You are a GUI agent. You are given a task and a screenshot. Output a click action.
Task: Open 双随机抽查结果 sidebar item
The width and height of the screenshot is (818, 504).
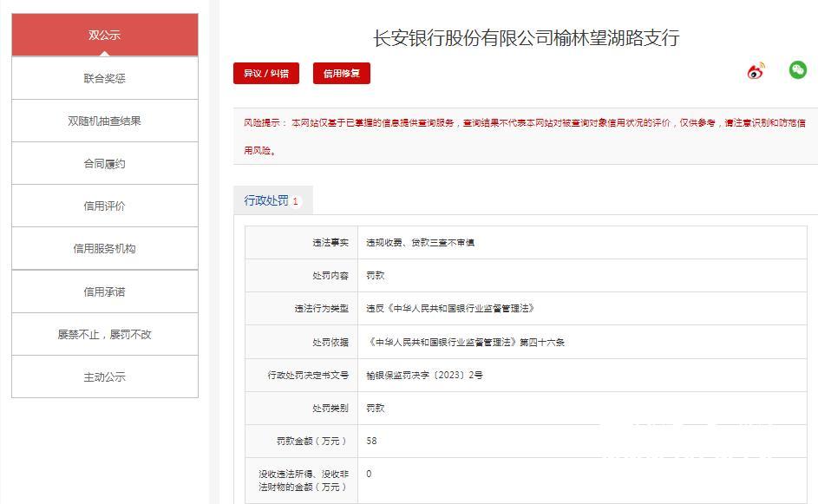(x=105, y=121)
